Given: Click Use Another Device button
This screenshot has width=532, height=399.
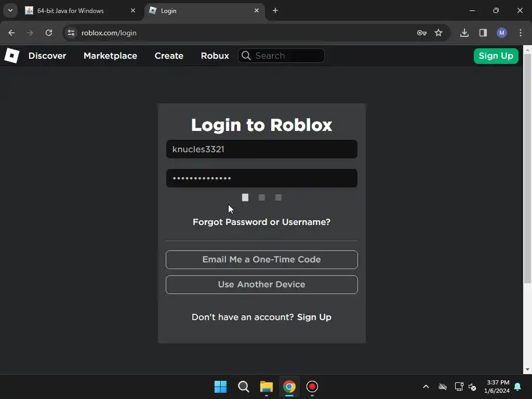Looking at the screenshot, I should (x=262, y=284).
